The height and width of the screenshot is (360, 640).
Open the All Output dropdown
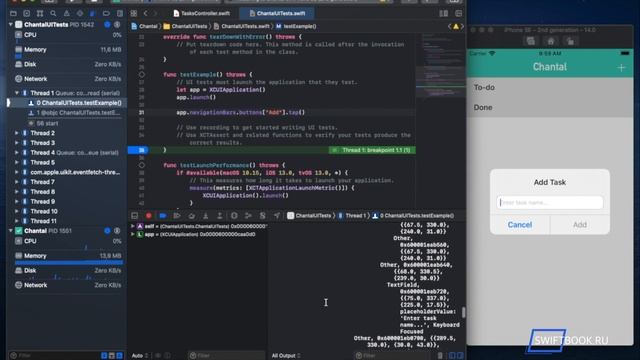(286, 356)
